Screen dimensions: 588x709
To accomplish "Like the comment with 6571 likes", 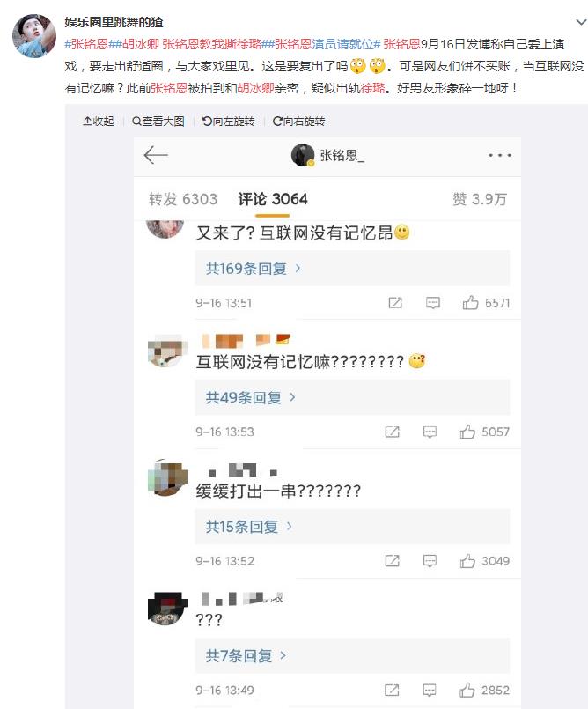I will click(470, 302).
